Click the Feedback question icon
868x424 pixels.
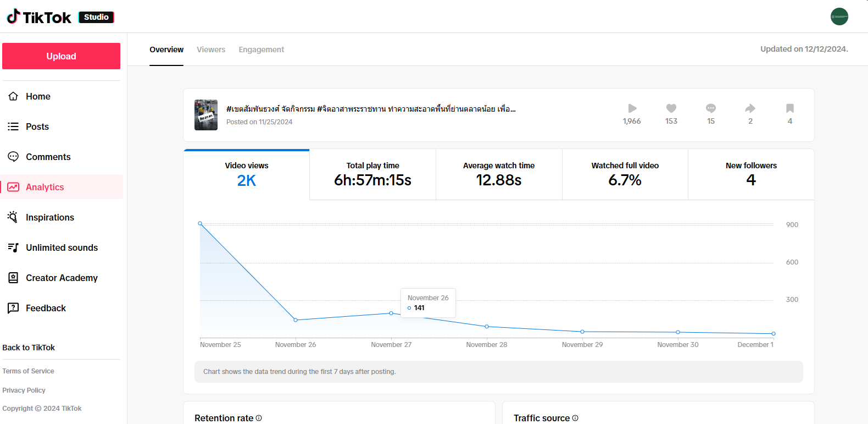(x=13, y=308)
